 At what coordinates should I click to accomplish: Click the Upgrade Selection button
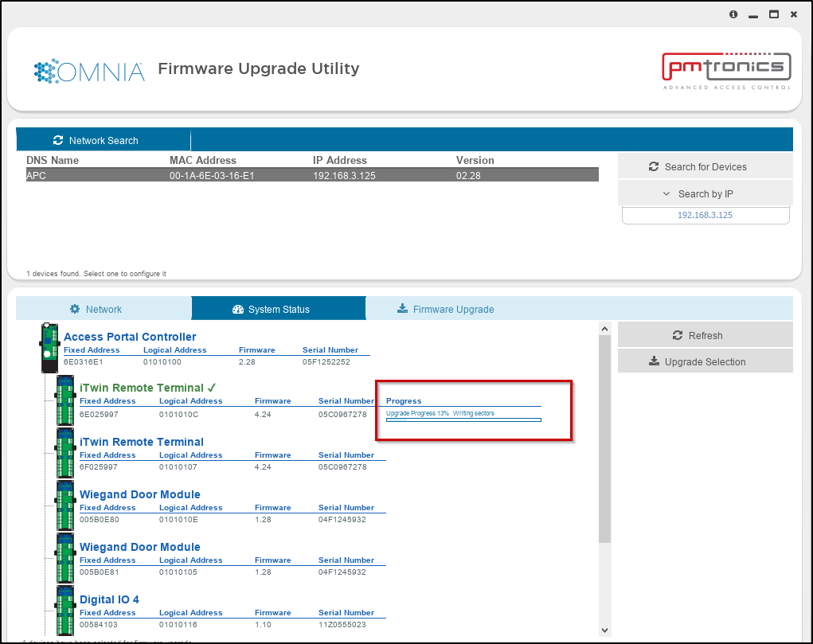pyautogui.click(x=706, y=361)
